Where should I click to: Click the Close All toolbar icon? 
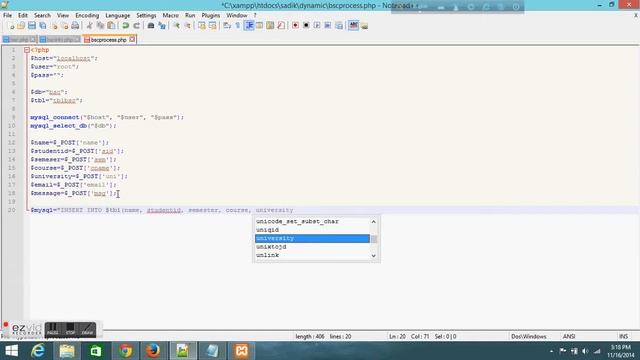[x=64, y=26]
